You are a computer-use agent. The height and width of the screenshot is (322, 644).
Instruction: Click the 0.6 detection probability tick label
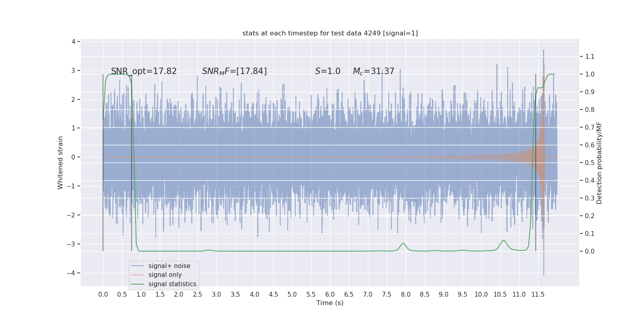(590, 145)
